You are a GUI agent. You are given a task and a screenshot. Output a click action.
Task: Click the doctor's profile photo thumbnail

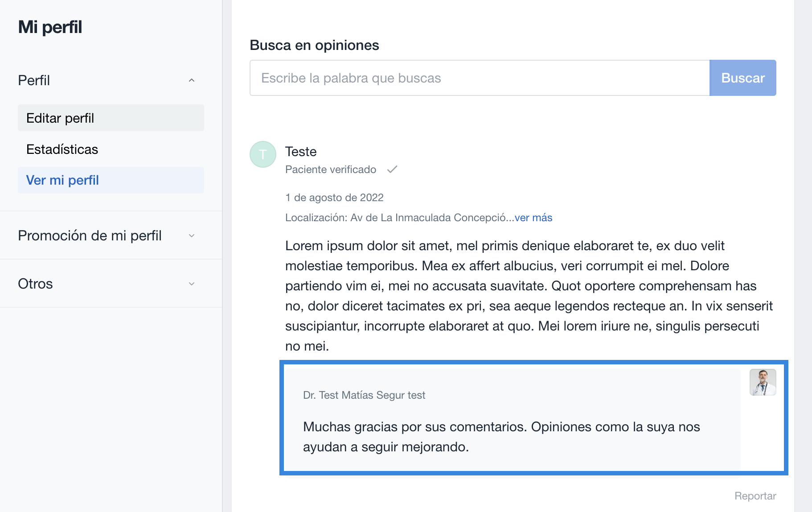click(763, 383)
